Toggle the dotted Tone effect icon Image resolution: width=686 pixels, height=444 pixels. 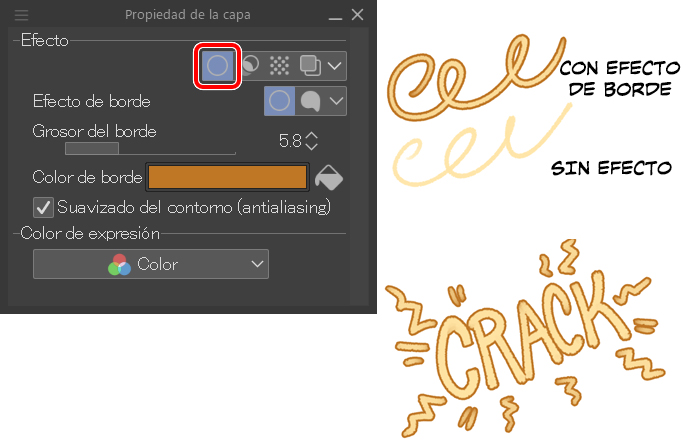pyautogui.click(x=279, y=66)
